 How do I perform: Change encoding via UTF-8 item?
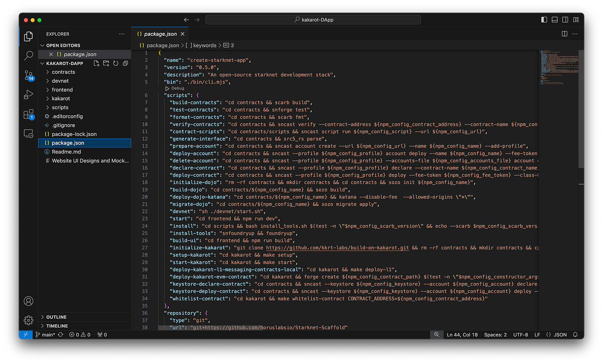point(520,334)
